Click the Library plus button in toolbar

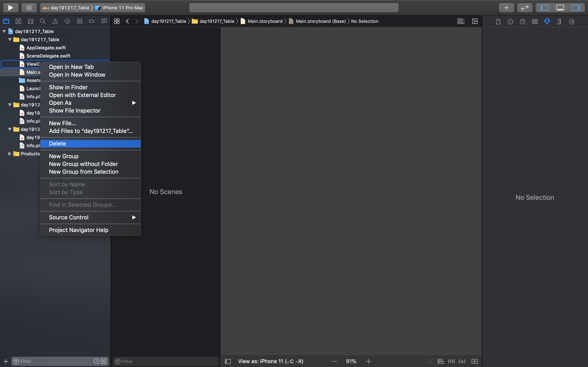506,8
